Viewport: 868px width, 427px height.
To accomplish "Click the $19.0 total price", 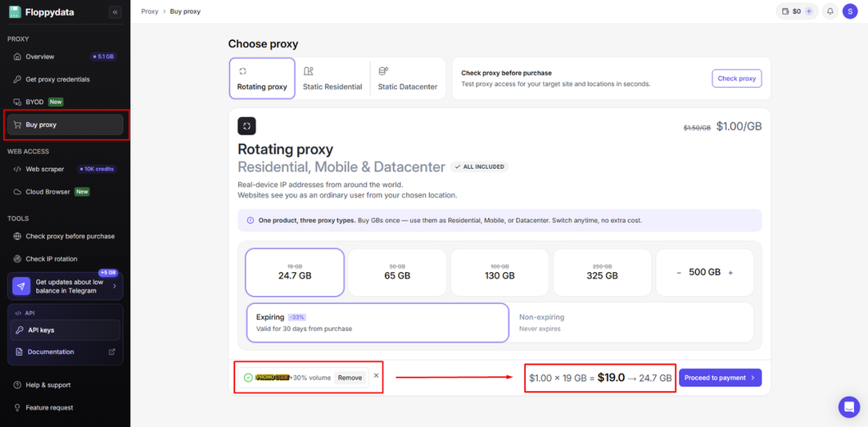I will tap(611, 379).
